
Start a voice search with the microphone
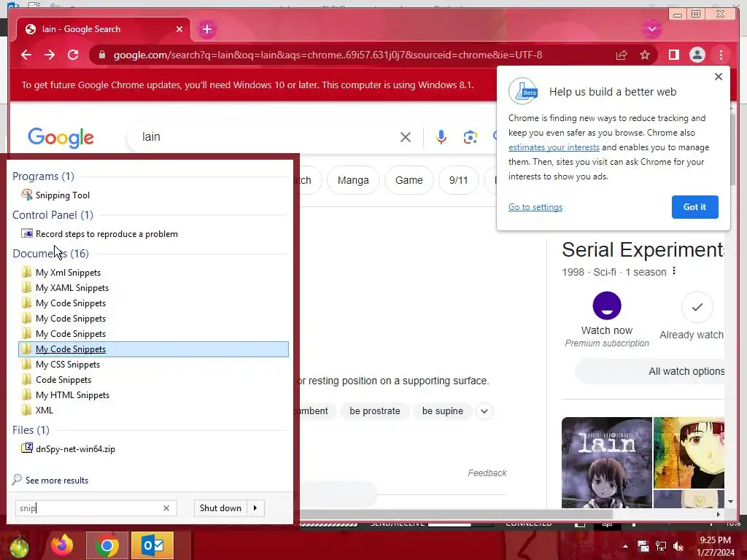tap(441, 137)
